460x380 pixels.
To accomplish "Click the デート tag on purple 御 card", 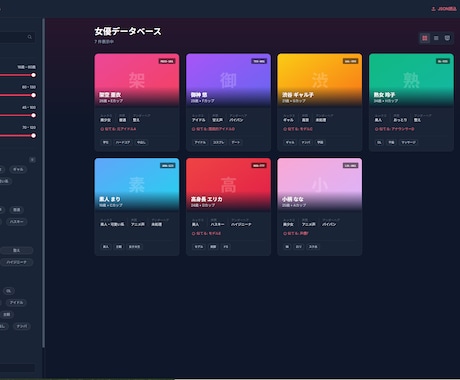I will point(236,142).
